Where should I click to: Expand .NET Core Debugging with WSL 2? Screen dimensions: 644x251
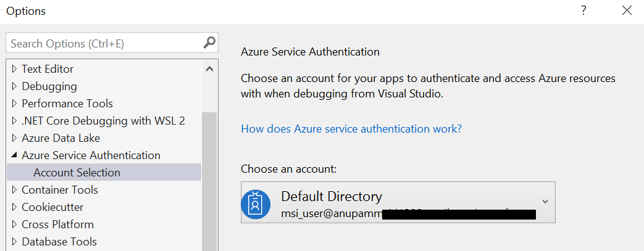(x=15, y=121)
